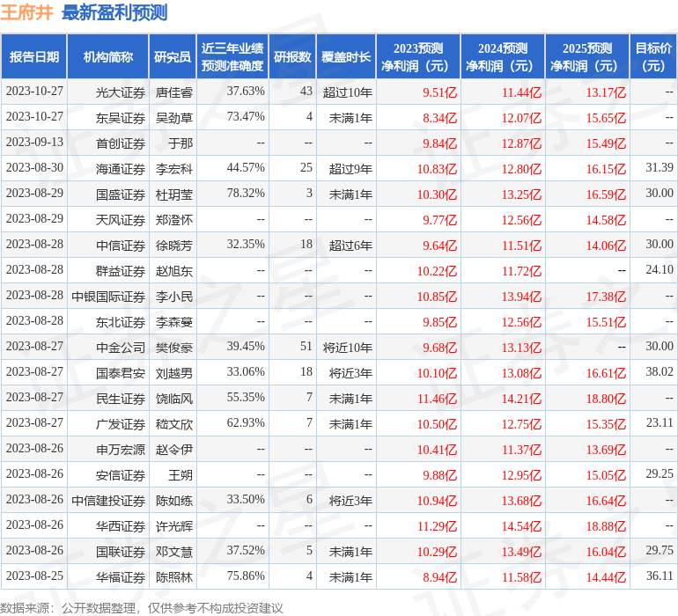Viewport: 678px width, 616px height.
Task: Click 2024 profit 14.54亿
Action: 521,526
